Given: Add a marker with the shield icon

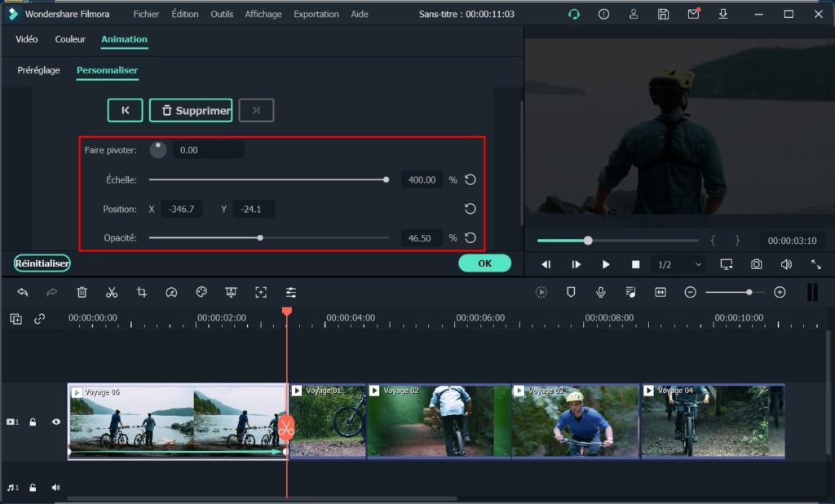Looking at the screenshot, I should (x=571, y=292).
